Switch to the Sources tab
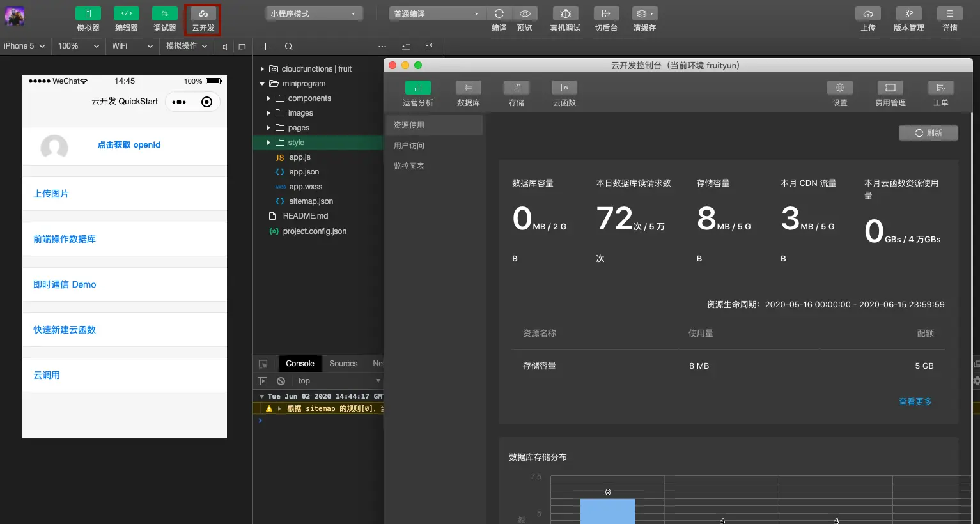The width and height of the screenshot is (980, 524). 343,364
